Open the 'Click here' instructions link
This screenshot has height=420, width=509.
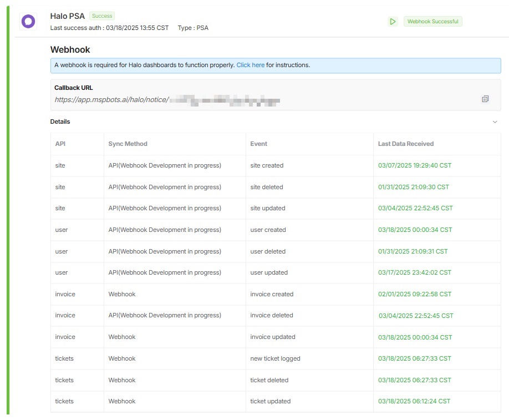pos(250,65)
